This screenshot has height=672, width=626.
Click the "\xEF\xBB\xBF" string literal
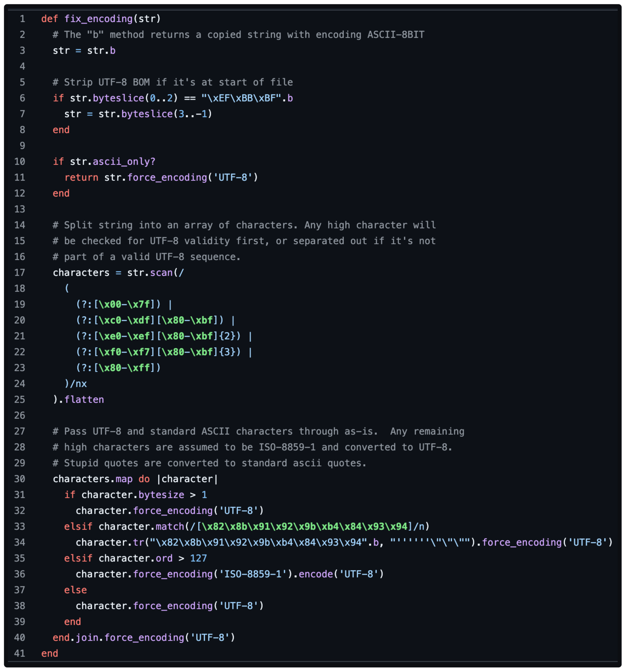[242, 98]
